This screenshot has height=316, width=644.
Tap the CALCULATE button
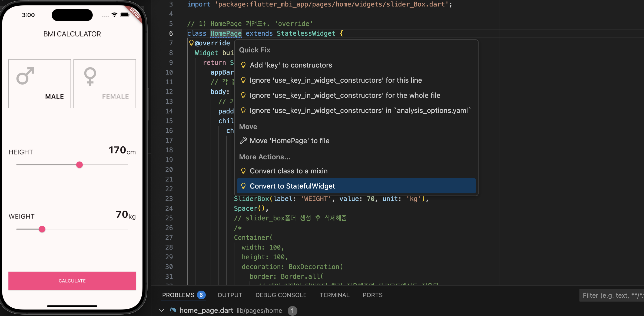[72, 281]
